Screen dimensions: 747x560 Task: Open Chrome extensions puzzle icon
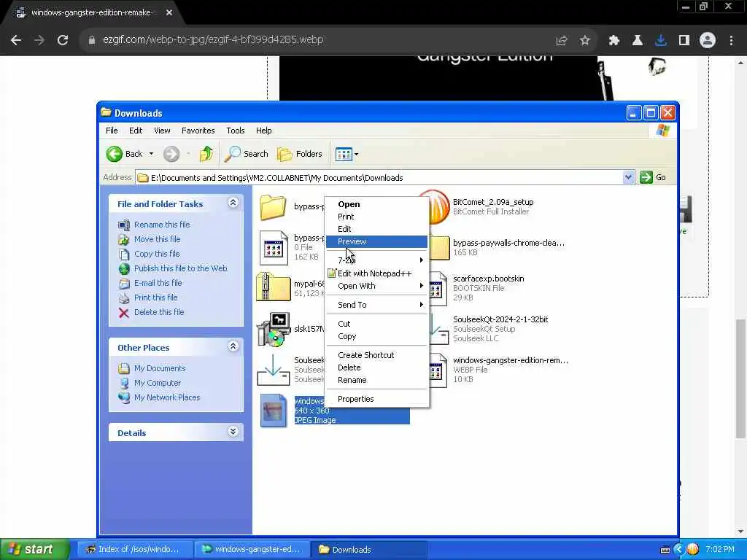click(614, 41)
